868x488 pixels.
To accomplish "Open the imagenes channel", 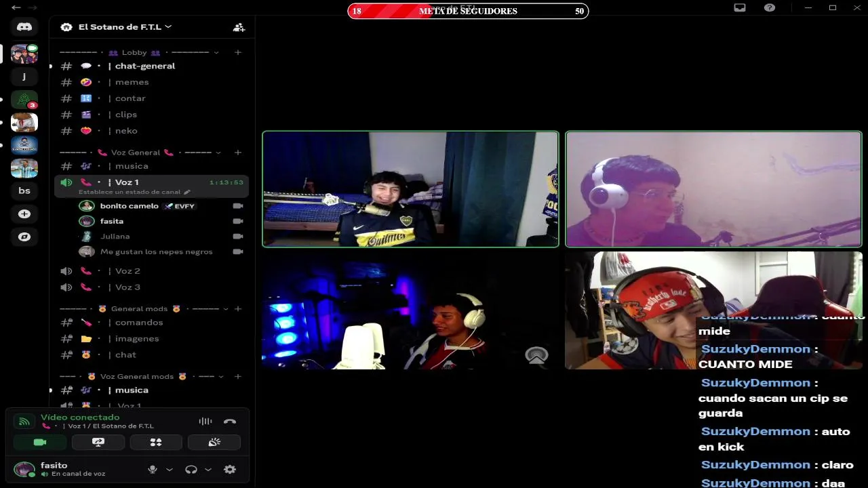I will click(151, 338).
